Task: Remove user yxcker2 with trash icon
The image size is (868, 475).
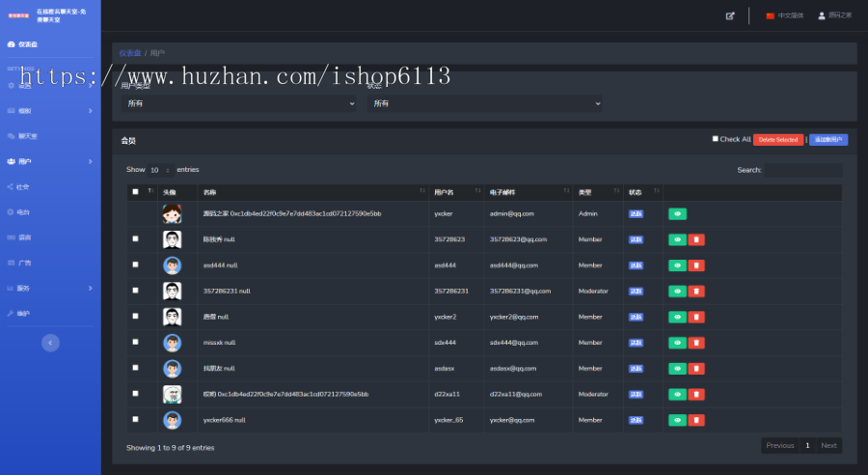Action: pos(696,317)
